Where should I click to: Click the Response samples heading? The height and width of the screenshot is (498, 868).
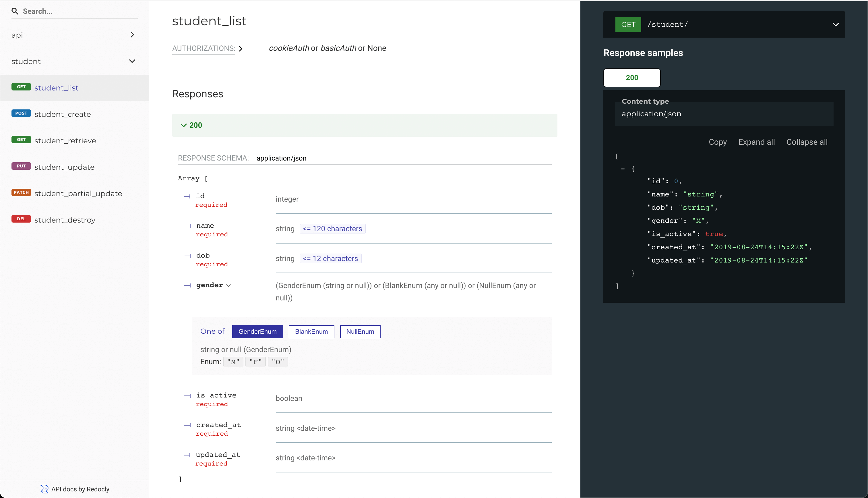click(643, 53)
